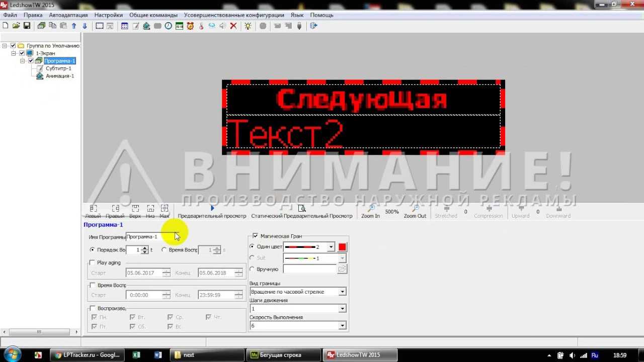The height and width of the screenshot is (362, 644).
Task: Enable the Воспроизво weekdays checkbox
Action: point(92,308)
